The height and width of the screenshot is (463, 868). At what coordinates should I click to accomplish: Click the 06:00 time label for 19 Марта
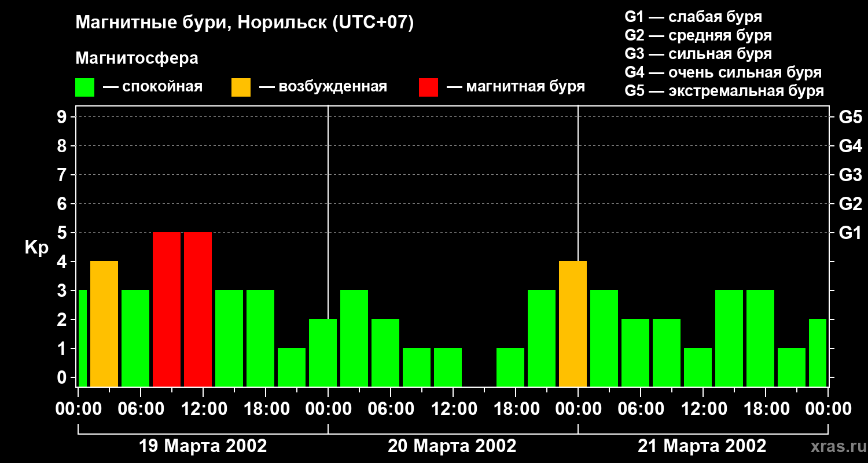tap(141, 409)
